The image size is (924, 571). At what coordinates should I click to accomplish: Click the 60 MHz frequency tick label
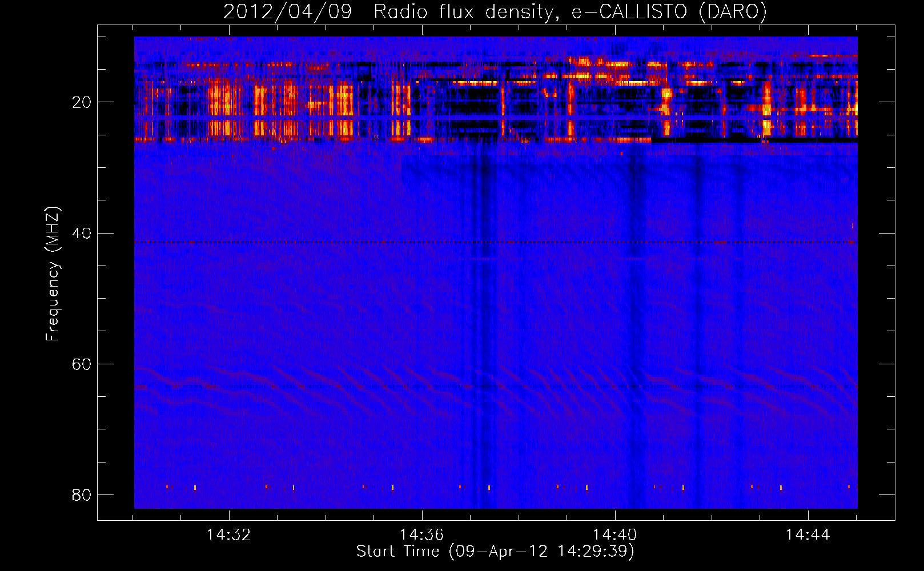82,364
